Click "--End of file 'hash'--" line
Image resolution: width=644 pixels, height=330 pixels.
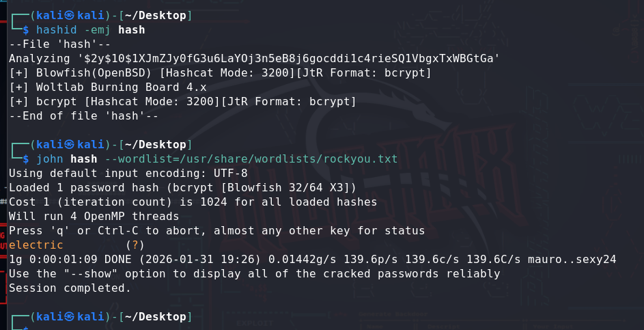click(83, 116)
